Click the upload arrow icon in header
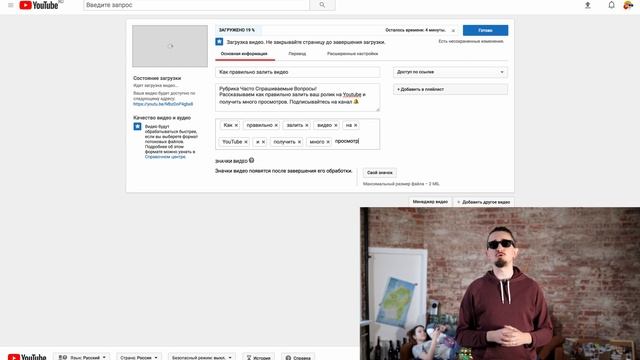The image size is (640, 360). 587,5
